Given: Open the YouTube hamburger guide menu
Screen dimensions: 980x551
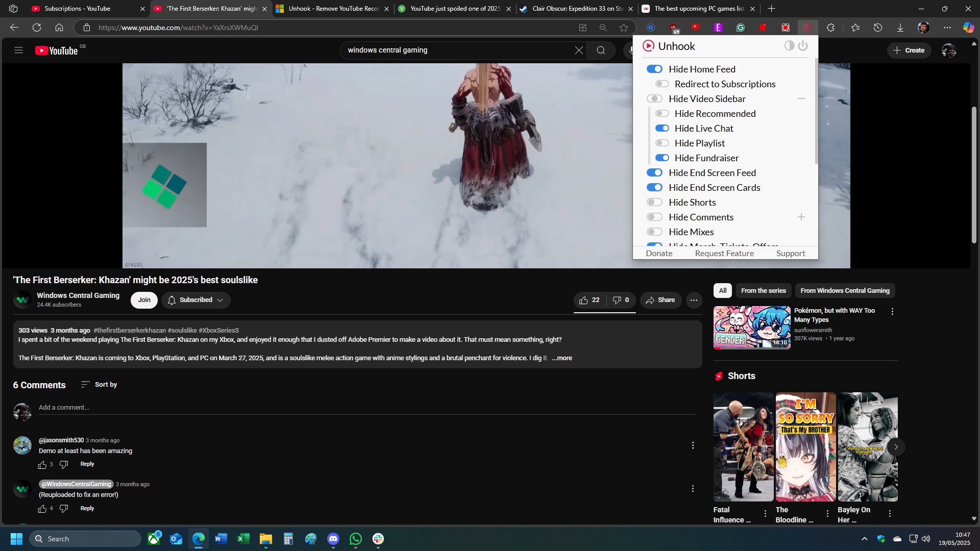Looking at the screenshot, I should (x=19, y=50).
